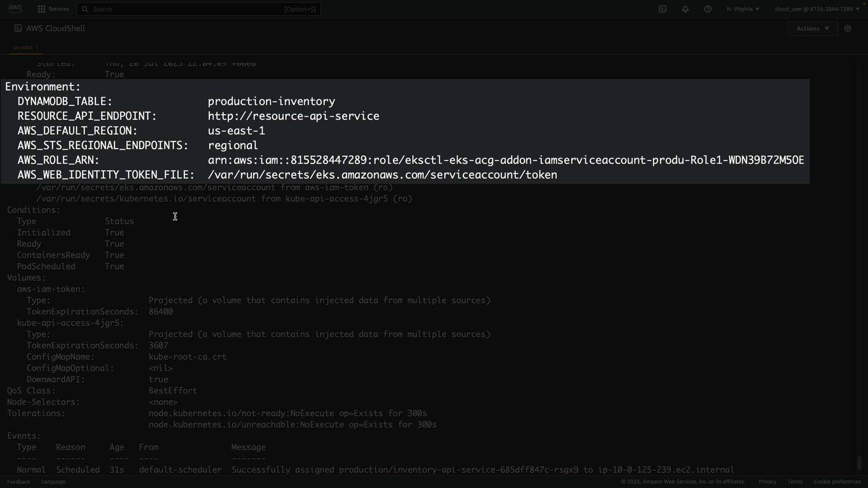Click the AWS_ROLE_ARN value in the terminal
Image resolution: width=868 pixels, height=488 pixels.
[505, 160]
